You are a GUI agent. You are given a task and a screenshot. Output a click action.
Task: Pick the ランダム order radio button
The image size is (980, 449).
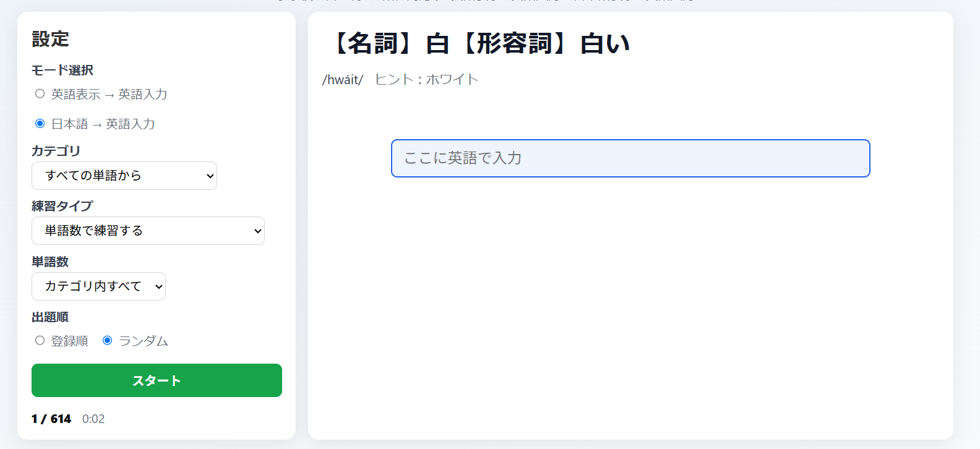[x=108, y=341]
